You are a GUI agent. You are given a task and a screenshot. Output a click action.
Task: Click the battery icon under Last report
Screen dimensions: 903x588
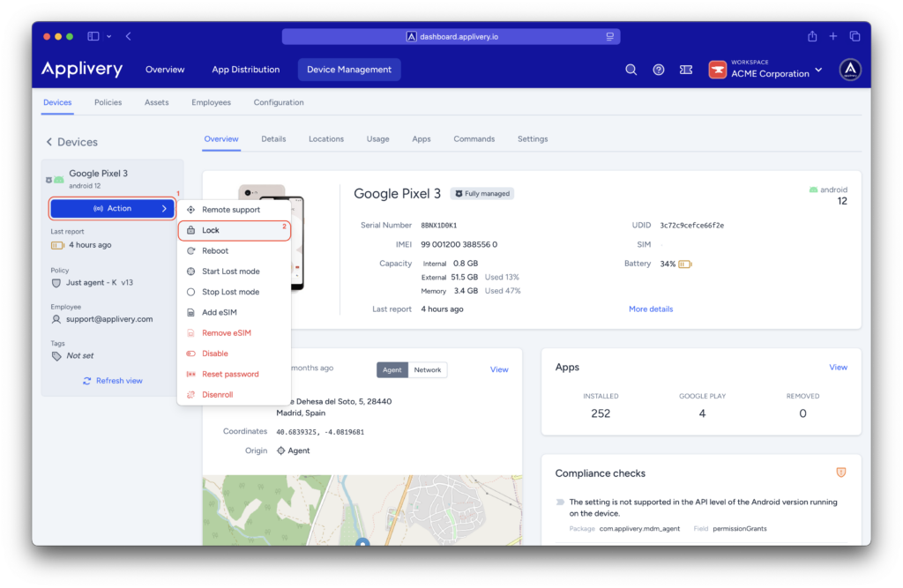point(57,245)
